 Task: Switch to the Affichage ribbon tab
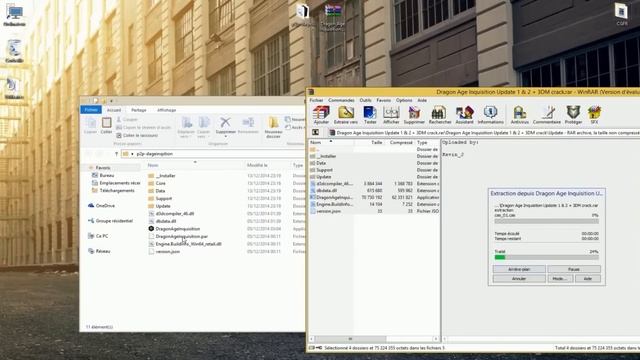167,110
